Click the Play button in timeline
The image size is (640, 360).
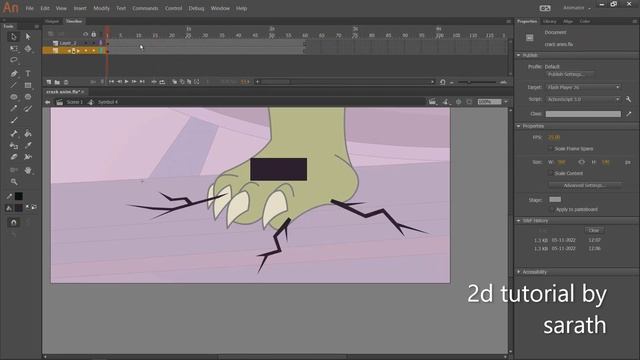(127, 82)
